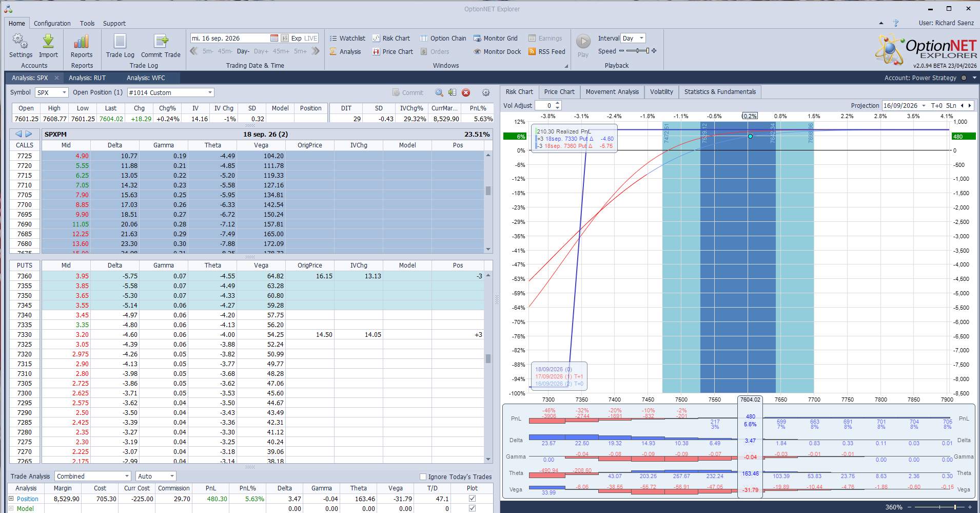
Task: Step forward with the double right chevron
Action: (316, 51)
